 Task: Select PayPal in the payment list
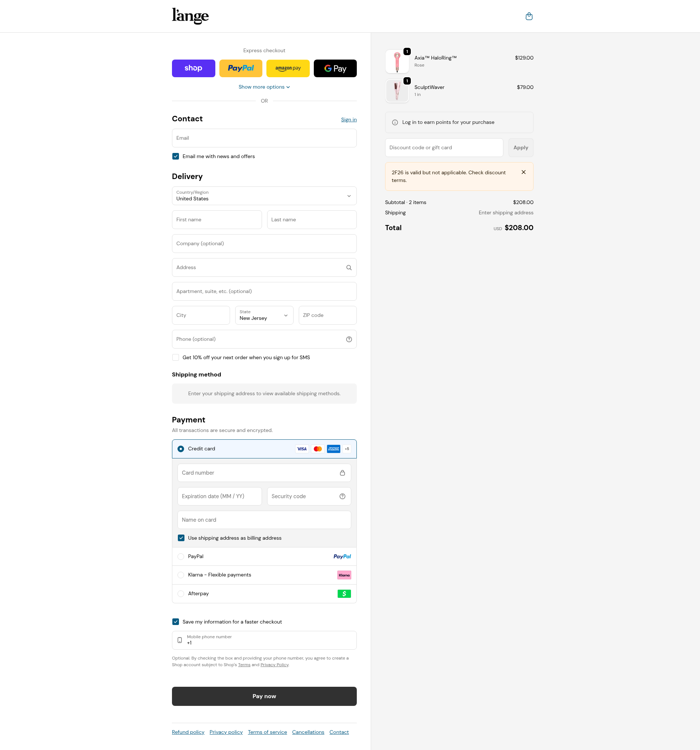(181, 556)
